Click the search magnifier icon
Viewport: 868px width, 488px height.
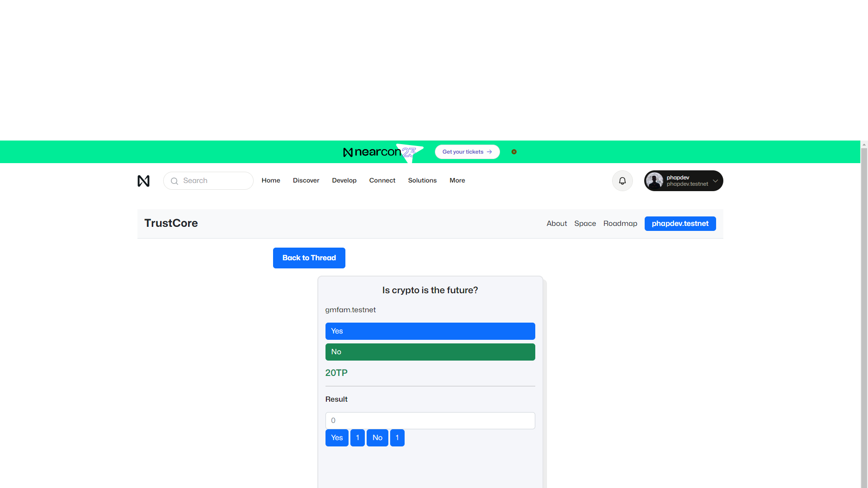click(174, 181)
